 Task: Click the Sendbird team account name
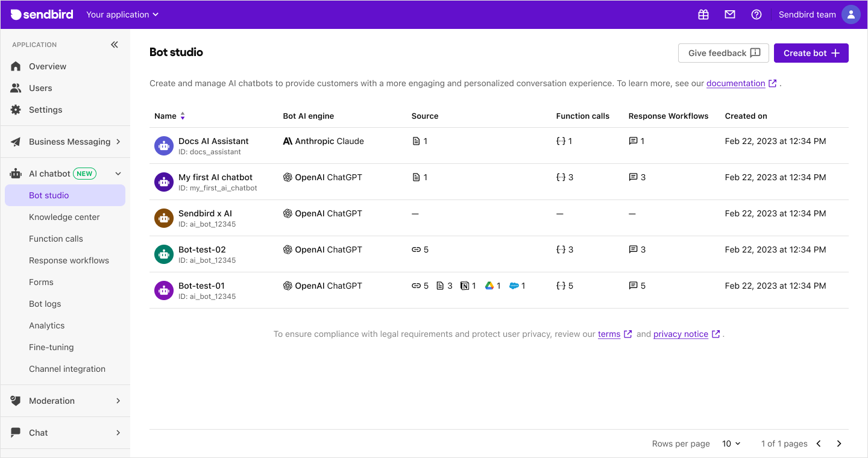coord(807,14)
